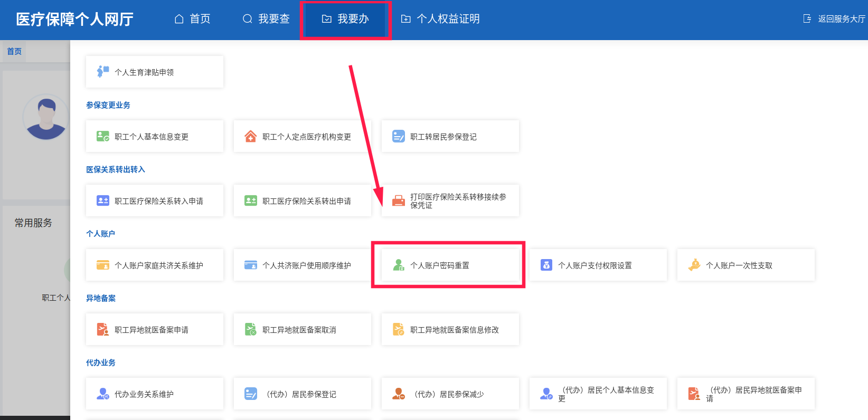Select 职工异地就医备案信息修改 text
Screen dimensions: 868x420
click(455, 330)
